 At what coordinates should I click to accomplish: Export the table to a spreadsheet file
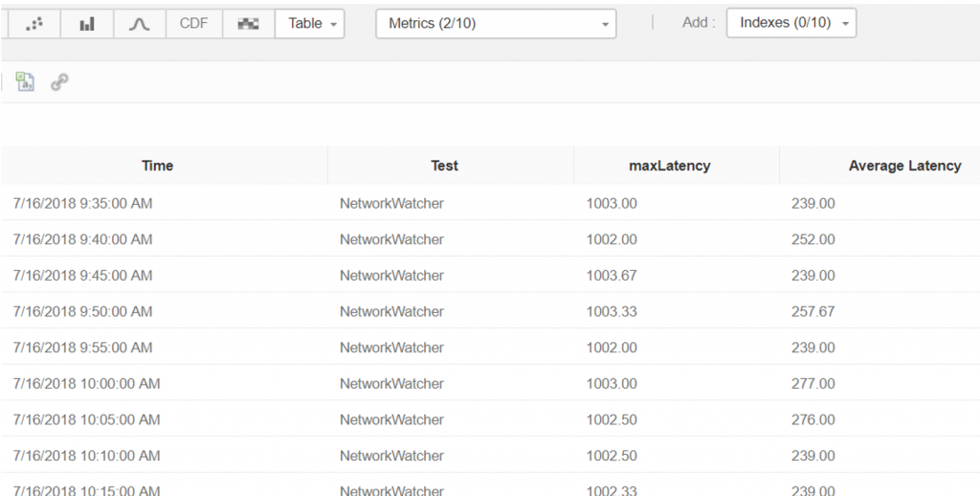coord(25,81)
